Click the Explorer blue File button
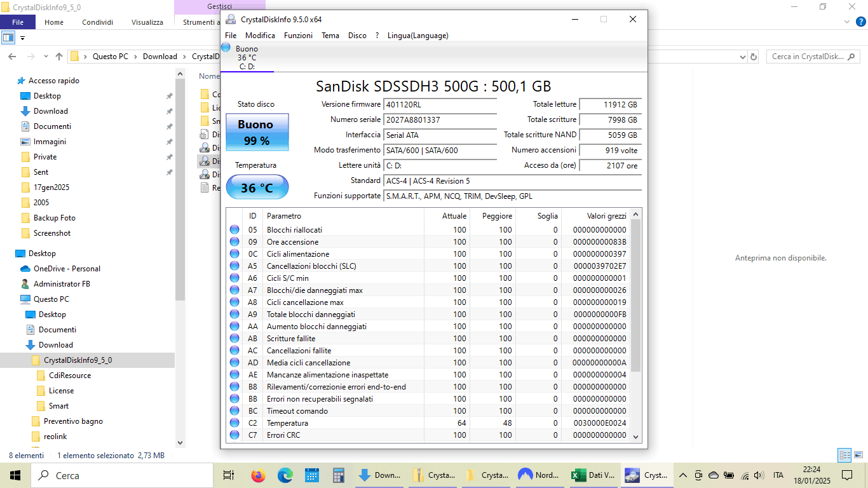 tap(18, 22)
